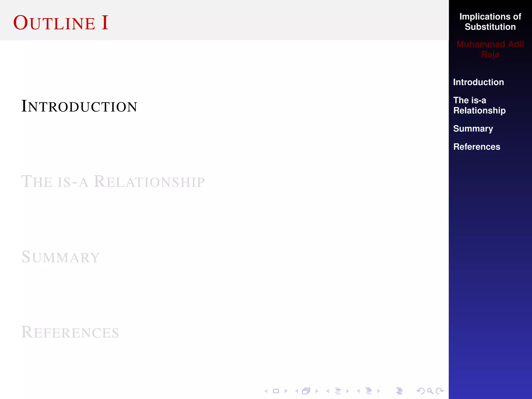Go to the next subsection using the right arrow beside the subsection icon
Viewport: 532px width, 399px height.
[348, 391]
